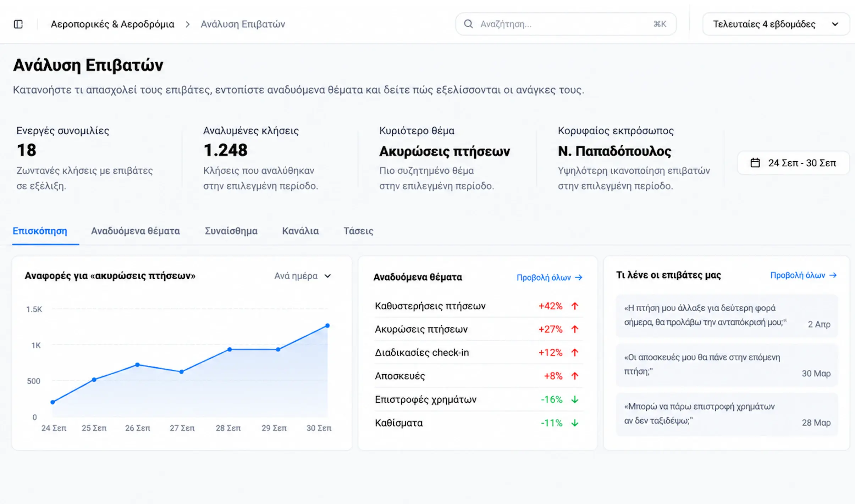Click calendar icon beside 24 Σεπ - 30 Σεπ
855x504 pixels.
pos(755,163)
